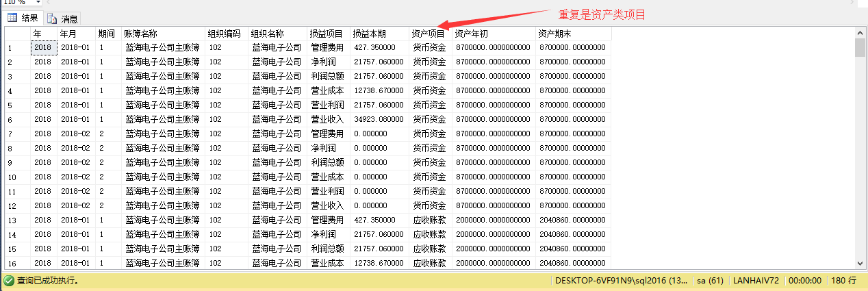Viewport: 868px width, 291px height.
Task: Select the 账簿名称 column header
Action: [x=164, y=33]
